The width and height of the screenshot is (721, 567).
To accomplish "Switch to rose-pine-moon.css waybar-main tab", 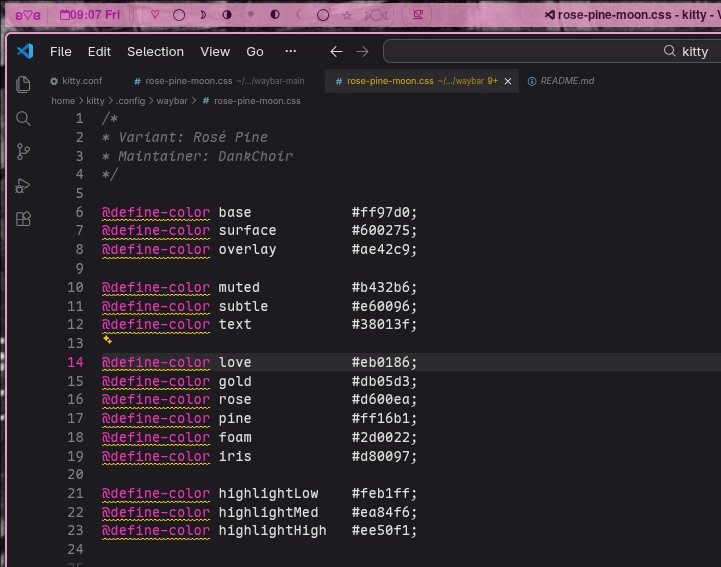I will coord(219,81).
